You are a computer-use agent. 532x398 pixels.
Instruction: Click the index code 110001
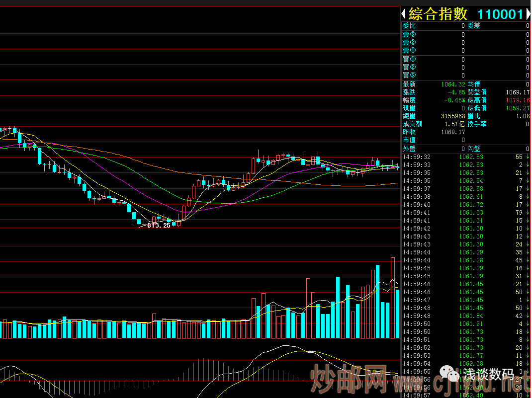coord(500,14)
